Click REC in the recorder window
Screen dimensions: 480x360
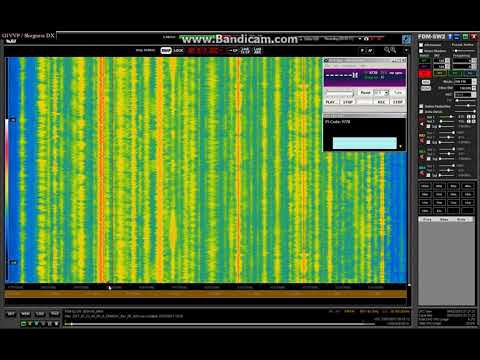pos(381,102)
